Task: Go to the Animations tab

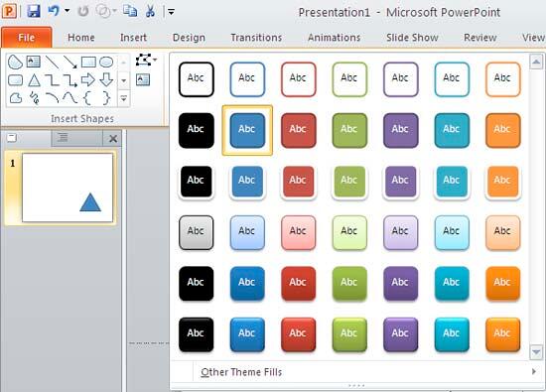Action: tap(334, 38)
